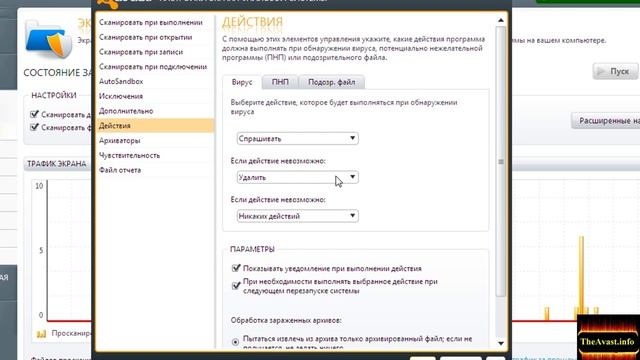Click the dialog scrollbar up arrow
This screenshot has height=360, width=640.
pos(501,20)
